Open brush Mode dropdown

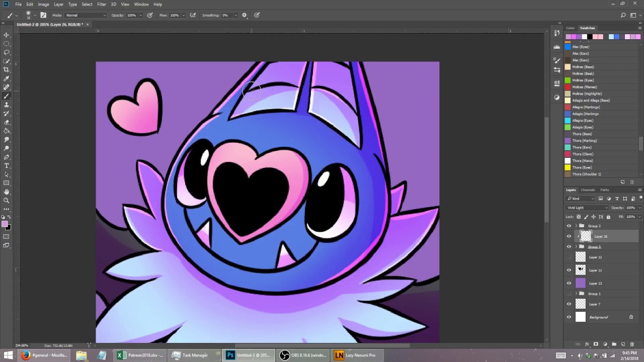(86, 15)
